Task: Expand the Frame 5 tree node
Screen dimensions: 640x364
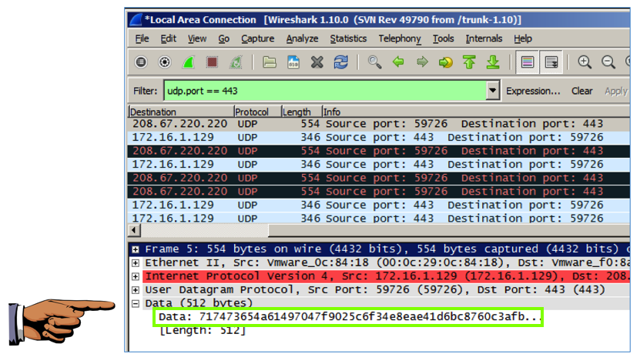Action: click(135, 249)
